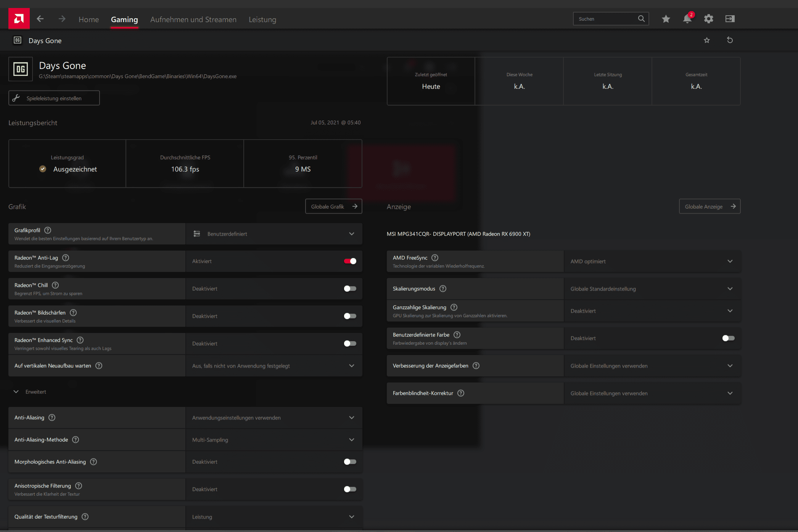Screen dimensions: 798x532
Task: Click the favorites star icon in top bar
Action: [666, 19]
